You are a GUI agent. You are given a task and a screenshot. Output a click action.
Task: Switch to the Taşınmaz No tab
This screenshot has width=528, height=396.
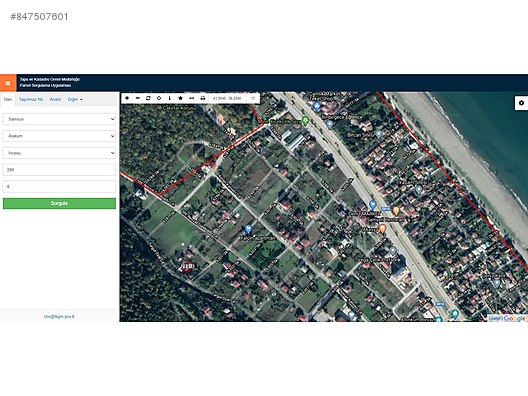(x=31, y=99)
